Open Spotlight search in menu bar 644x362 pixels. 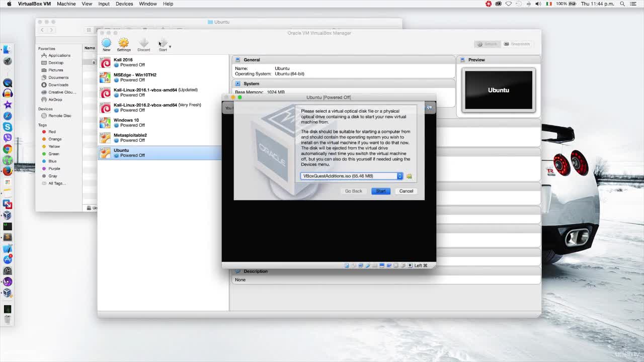point(622,4)
